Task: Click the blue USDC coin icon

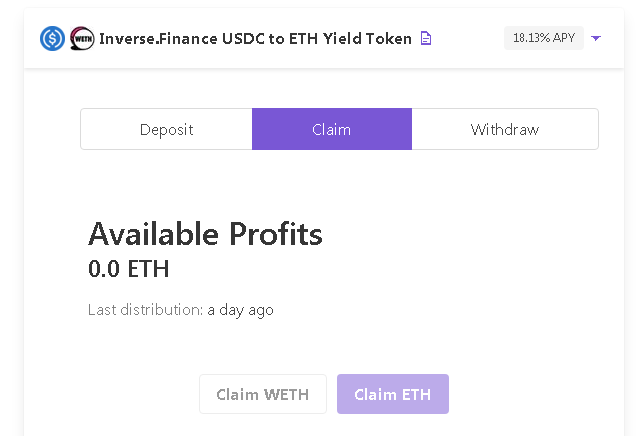Action: 52,39
